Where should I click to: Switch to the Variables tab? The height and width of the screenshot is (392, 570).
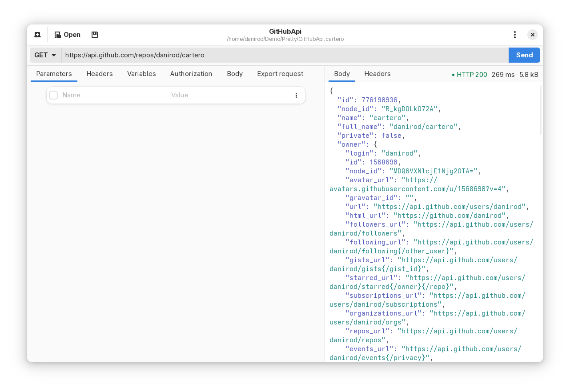(x=141, y=74)
